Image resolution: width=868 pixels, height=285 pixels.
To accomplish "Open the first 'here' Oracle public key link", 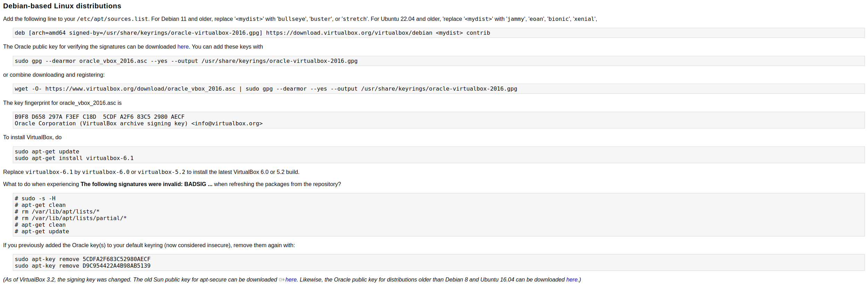I will coord(183,47).
